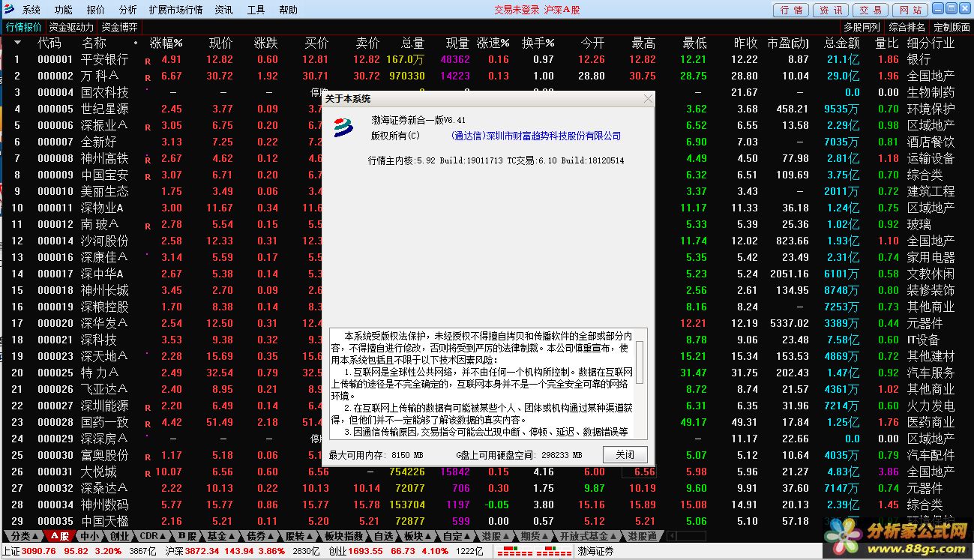Image resolution: width=974 pixels, height=560 pixels.
Task: Expand the CDR bottom tab menu
Action: (x=153, y=536)
